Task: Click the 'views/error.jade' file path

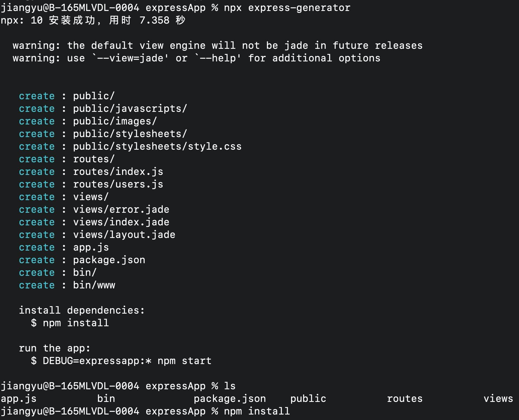Action: pyautogui.click(x=121, y=209)
